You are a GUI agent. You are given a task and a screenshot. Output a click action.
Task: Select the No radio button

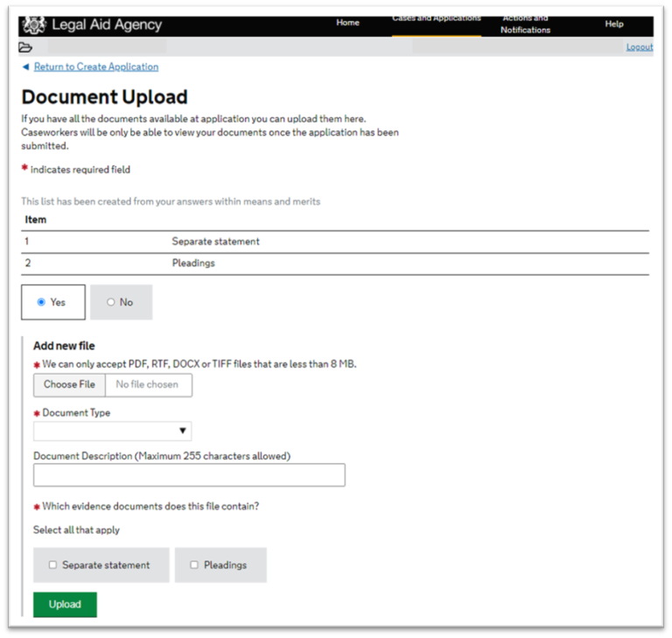tap(110, 302)
